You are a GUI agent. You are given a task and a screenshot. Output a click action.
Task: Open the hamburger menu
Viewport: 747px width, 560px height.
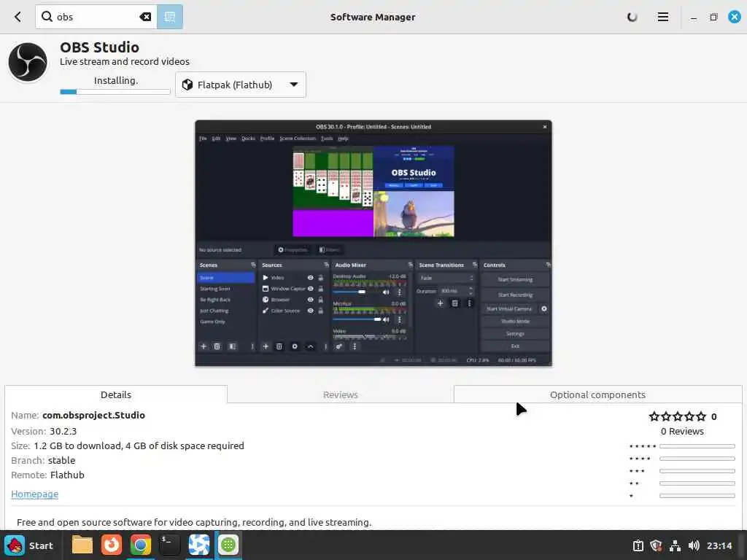(662, 17)
